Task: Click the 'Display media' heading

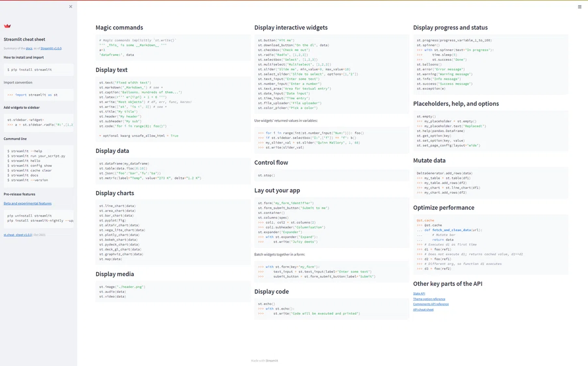Action: pyautogui.click(x=115, y=274)
